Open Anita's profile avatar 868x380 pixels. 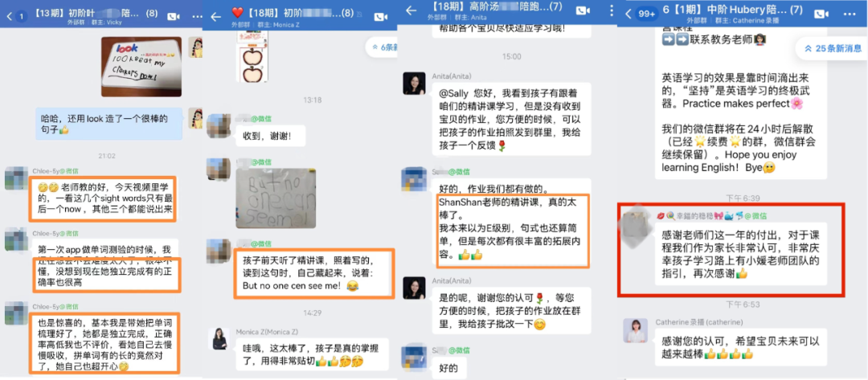click(414, 84)
